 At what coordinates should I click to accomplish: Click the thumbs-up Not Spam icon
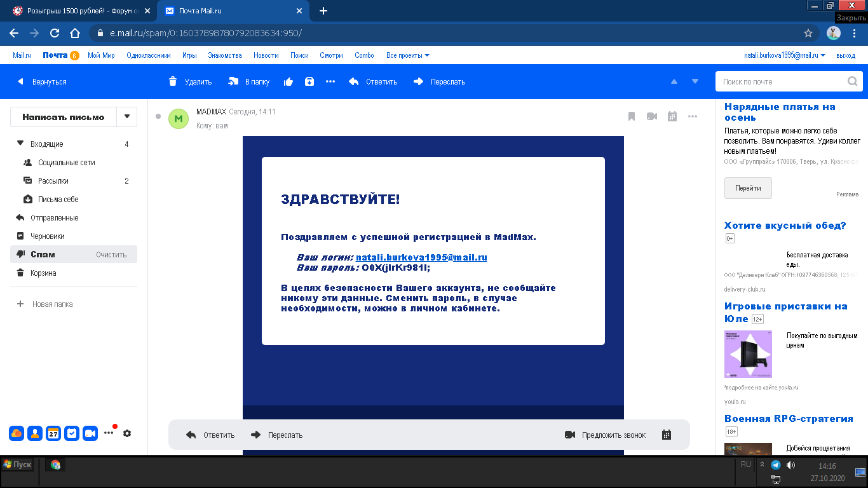[x=288, y=81]
